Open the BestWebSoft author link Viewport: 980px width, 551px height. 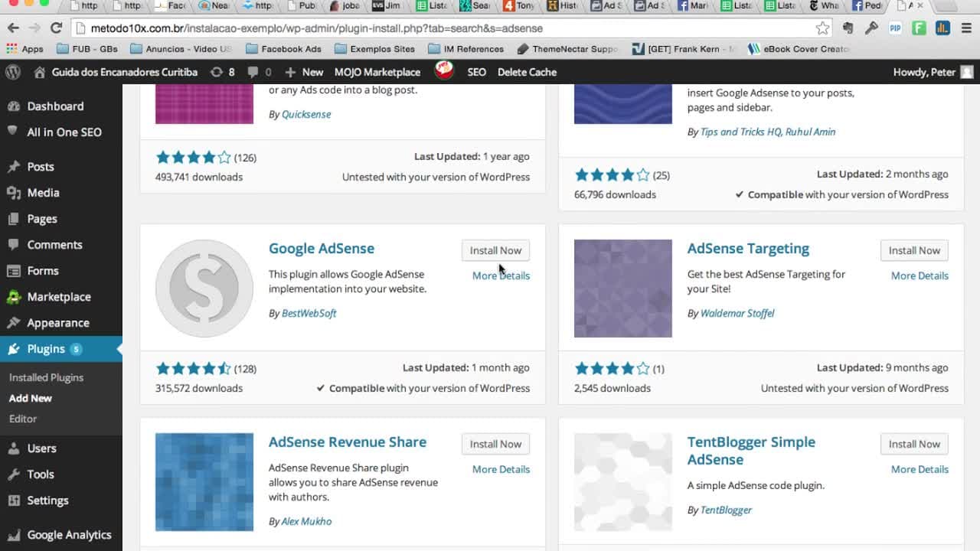coord(309,313)
